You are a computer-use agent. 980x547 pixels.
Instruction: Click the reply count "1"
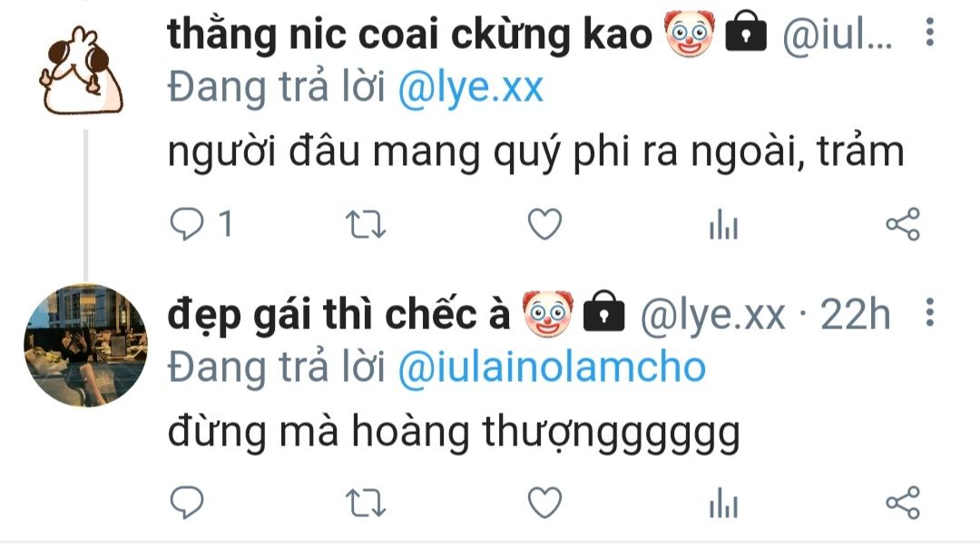point(226,224)
